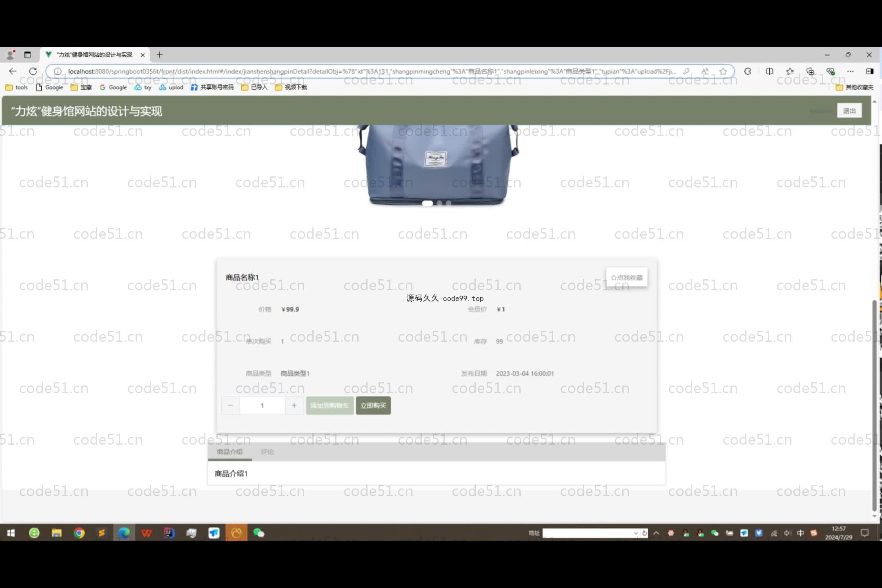Open the volume control tray icon

[787, 533]
